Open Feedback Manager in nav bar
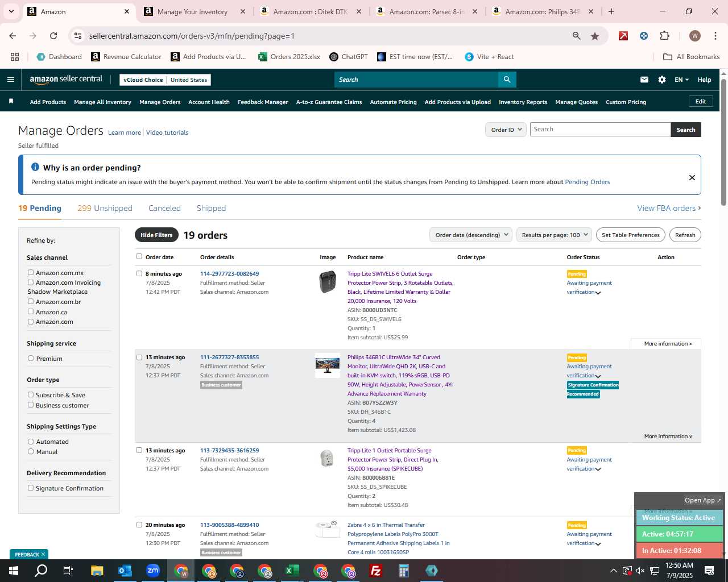728x582 pixels. pos(263,102)
